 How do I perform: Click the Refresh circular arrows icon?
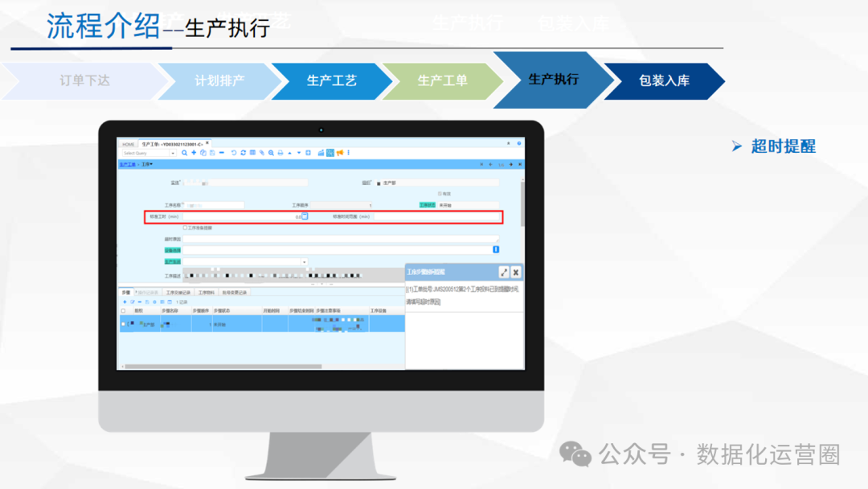(243, 153)
